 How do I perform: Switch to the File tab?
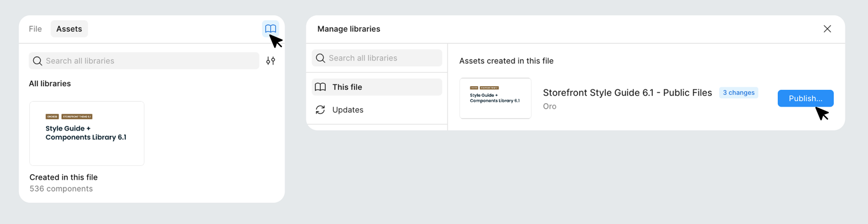click(35, 29)
